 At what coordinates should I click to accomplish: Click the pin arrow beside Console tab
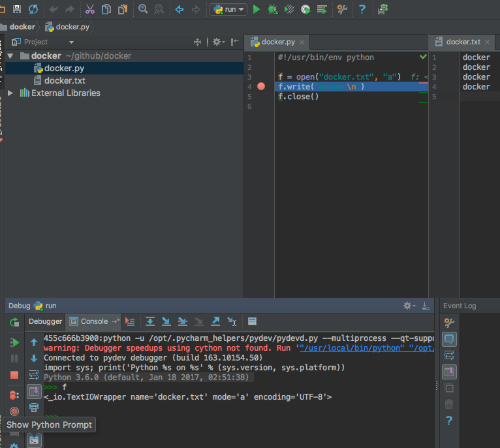[116, 321]
